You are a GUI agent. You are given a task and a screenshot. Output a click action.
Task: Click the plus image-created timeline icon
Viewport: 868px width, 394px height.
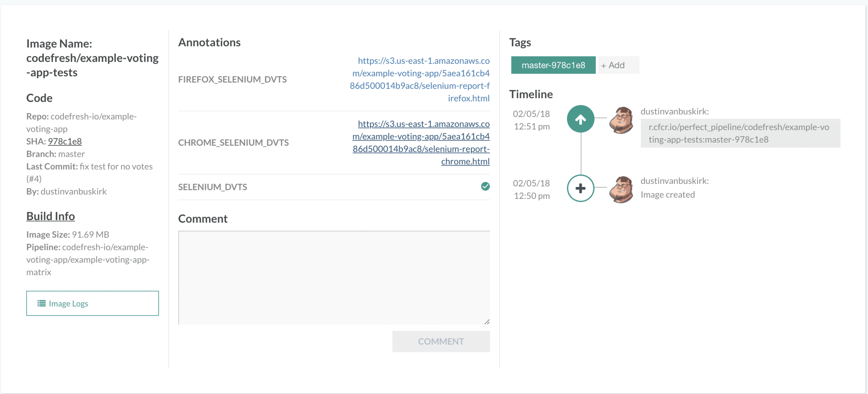[x=580, y=188]
